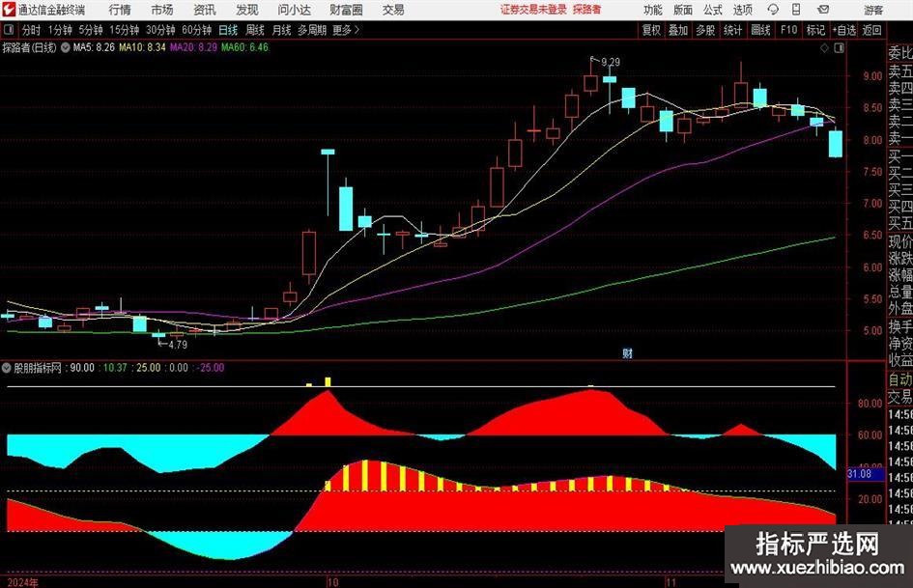Screen dimensions: 913x588
Task: Click the 6.50 price axis label
Action: (872, 236)
